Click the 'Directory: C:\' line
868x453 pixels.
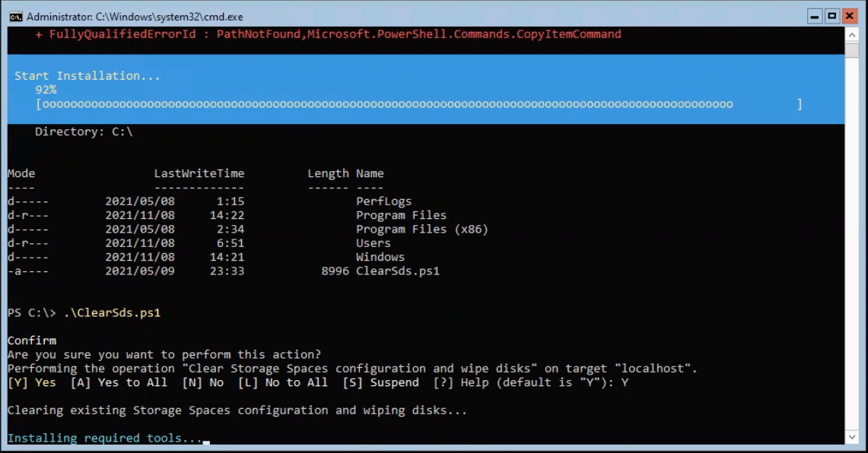pyautogui.click(x=84, y=131)
